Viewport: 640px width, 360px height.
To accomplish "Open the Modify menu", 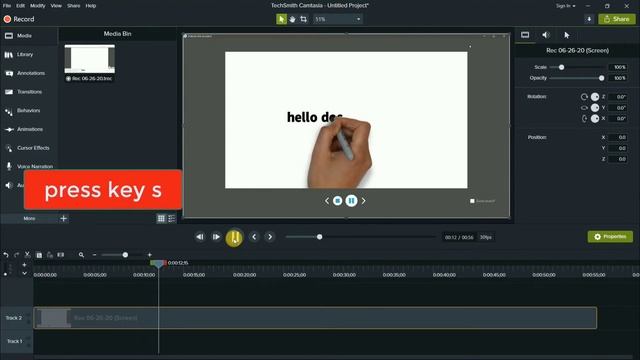I will (x=38, y=6).
